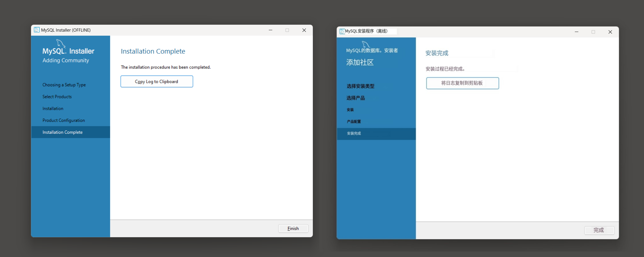This screenshot has width=644, height=257.
Task: Select 安装 sidebar step
Action: tap(350, 110)
